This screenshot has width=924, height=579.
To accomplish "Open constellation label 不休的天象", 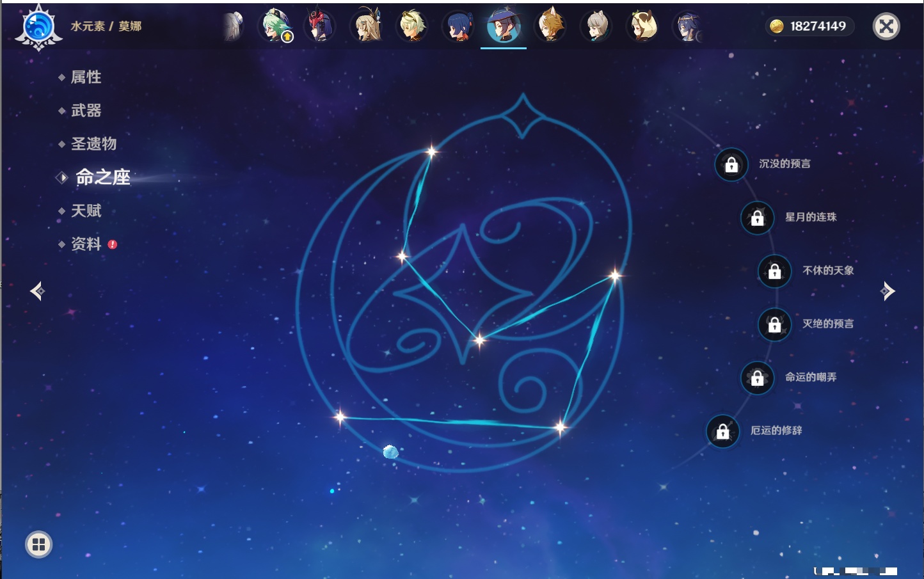I will (x=828, y=270).
